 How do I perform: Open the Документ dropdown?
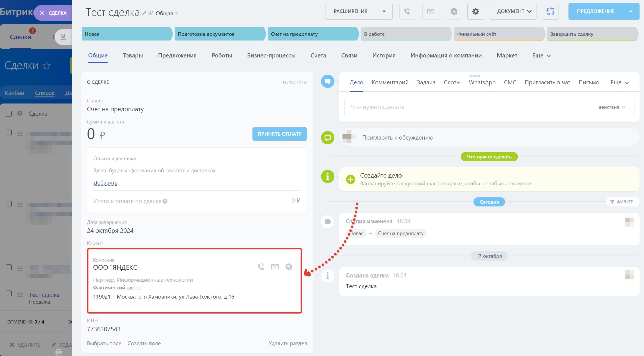click(x=513, y=11)
